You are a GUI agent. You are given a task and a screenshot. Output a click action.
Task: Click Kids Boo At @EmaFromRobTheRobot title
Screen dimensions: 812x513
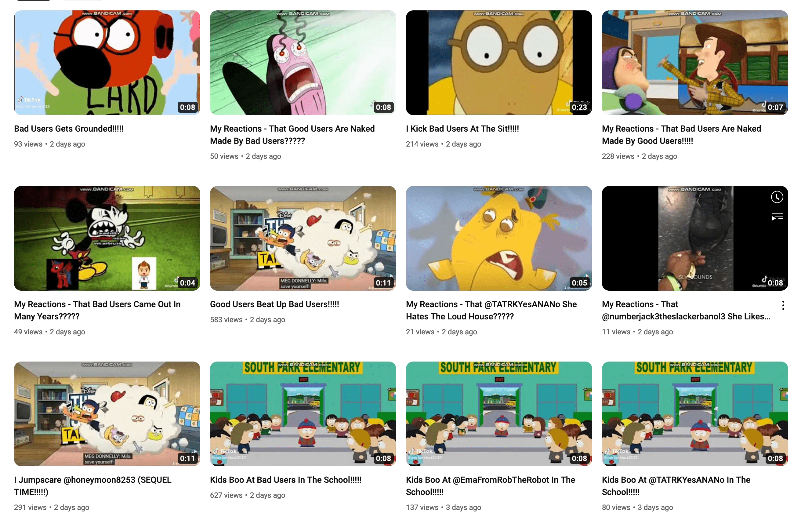pyautogui.click(x=490, y=486)
